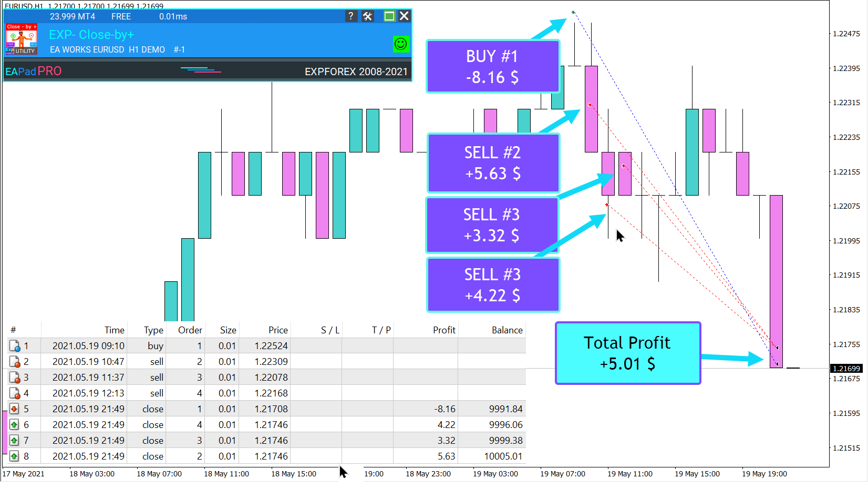The width and height of the screenshot is (868, 489).
Task: Toggle the green panel size square button
Action: (389, 16)
